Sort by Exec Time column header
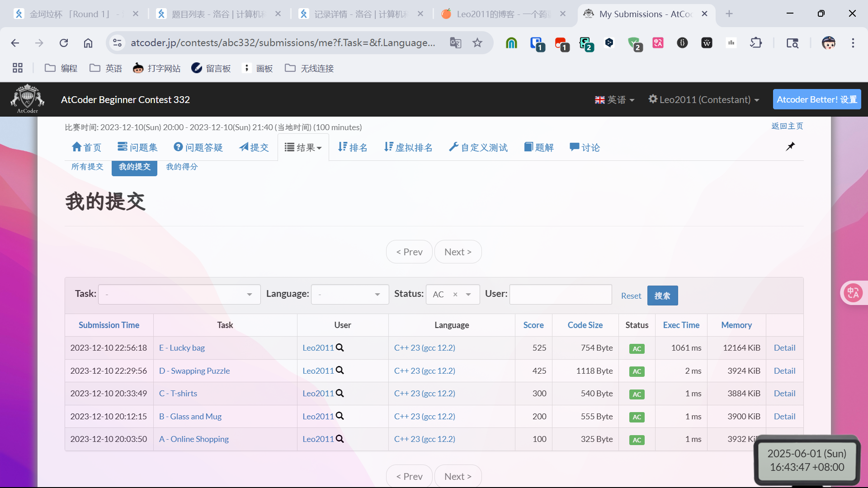 (x=681, y=325)
